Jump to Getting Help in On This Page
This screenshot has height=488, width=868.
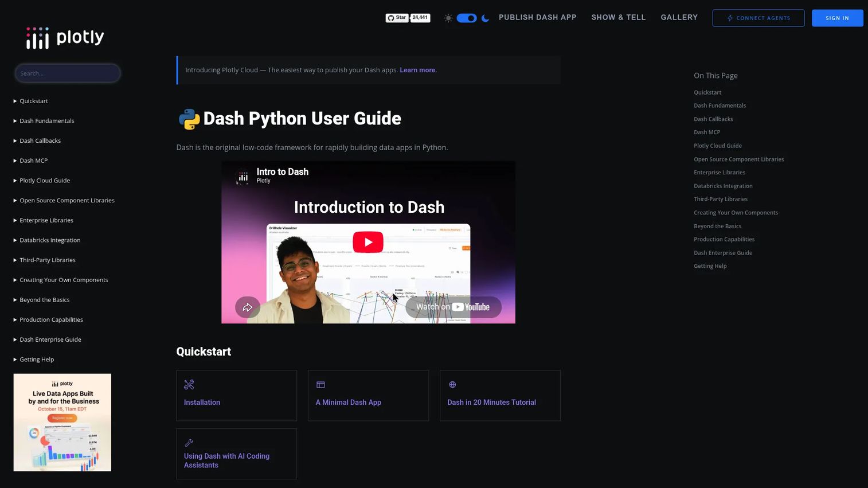pos(710,266)
